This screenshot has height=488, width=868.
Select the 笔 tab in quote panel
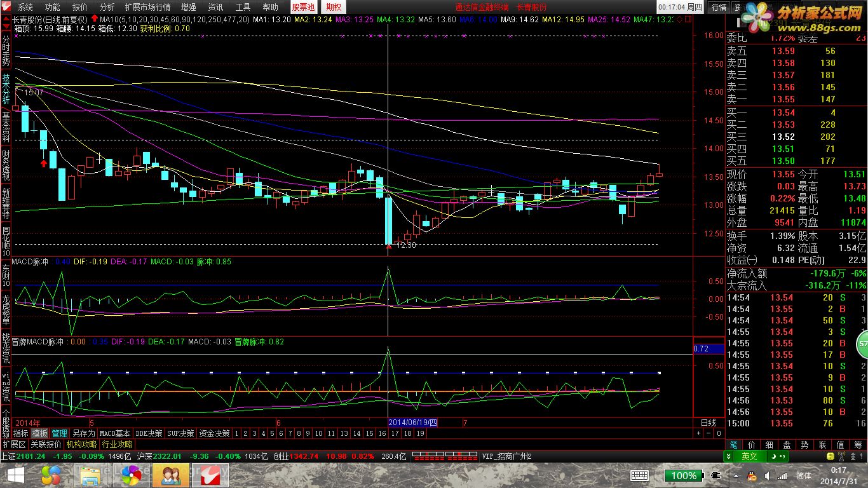point(734,445)
